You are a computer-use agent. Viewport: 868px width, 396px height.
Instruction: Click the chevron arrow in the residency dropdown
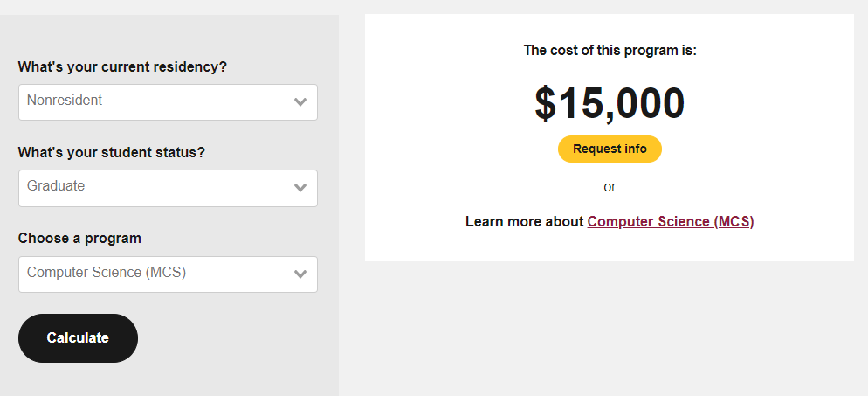pyautogui.click(x=300, y=102)
